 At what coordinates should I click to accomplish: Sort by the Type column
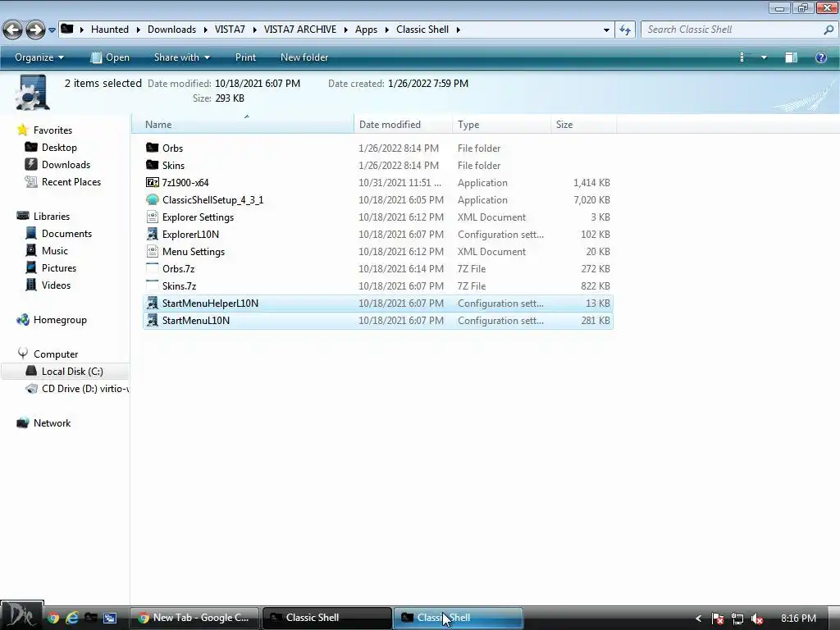tap(502, 125)
